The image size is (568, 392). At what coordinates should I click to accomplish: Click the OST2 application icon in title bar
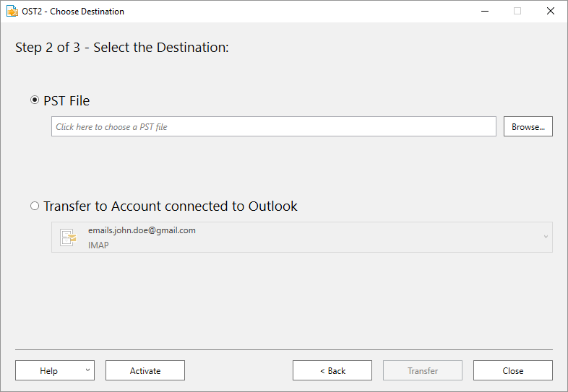click(x=12, y=12)
